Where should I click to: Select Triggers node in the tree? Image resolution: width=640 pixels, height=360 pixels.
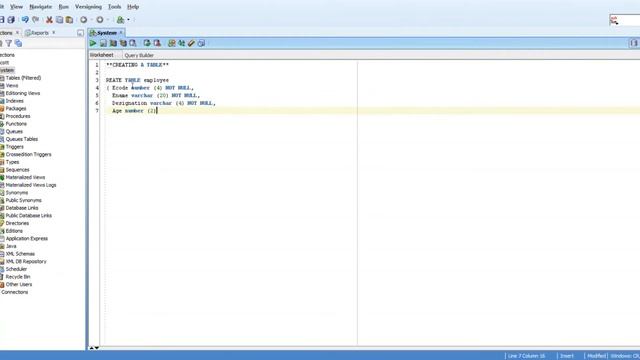15,147
